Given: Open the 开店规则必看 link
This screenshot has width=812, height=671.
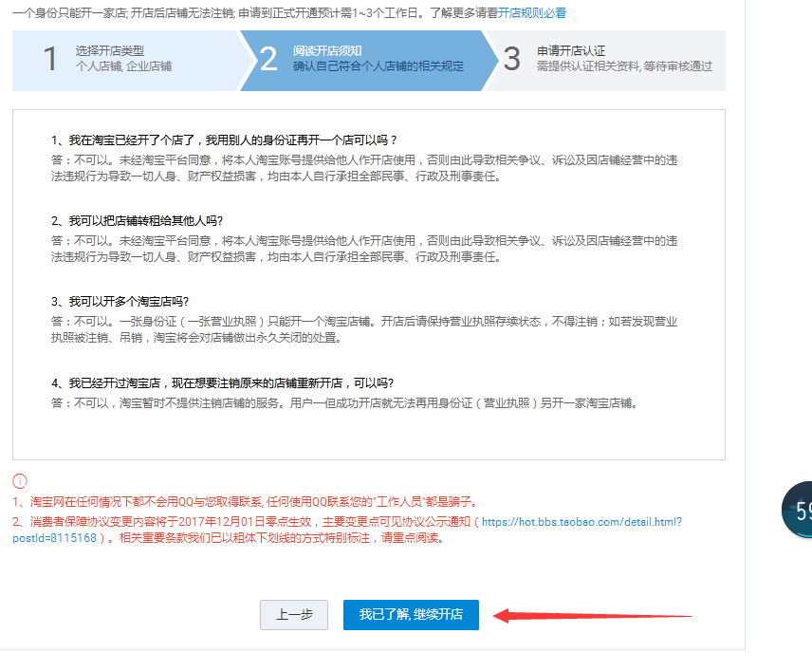Looking at the screenshot, I should 532,13.
